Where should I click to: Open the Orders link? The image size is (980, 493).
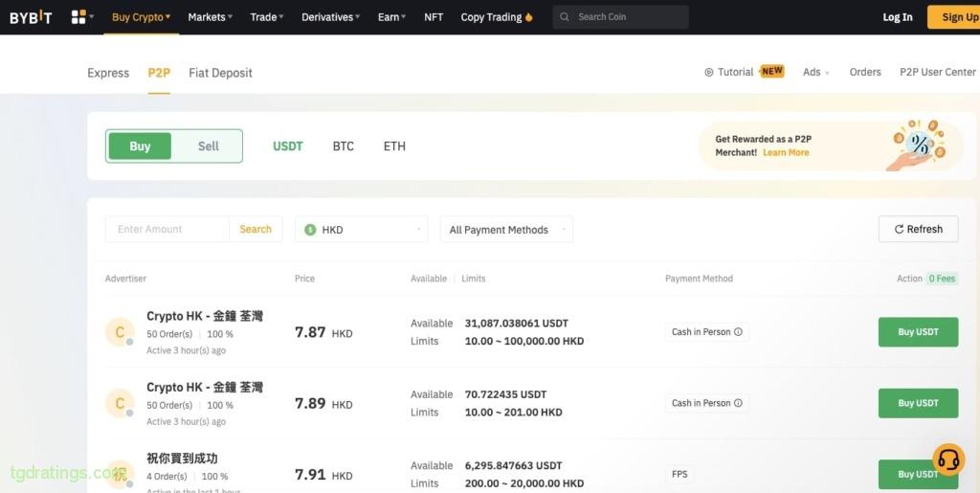[x=865, y=72]
